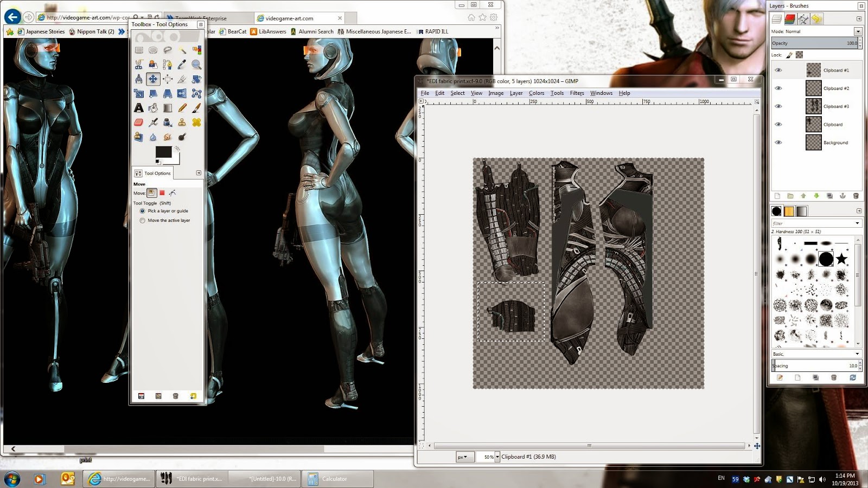Open the zoom percentage dropdown in GIMP
Image resolution: width=868 pixels, height=488 pixels.
coord(497,457)
